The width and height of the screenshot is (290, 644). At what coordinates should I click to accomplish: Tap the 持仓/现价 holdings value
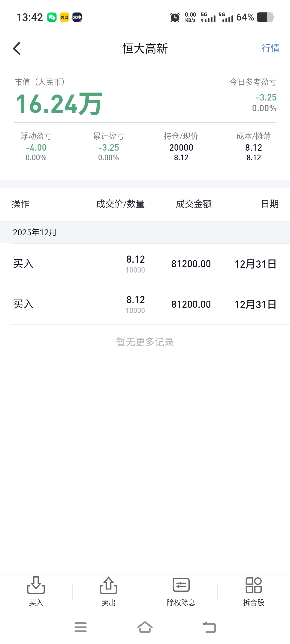pyautogui.click(x=181, y=147)
